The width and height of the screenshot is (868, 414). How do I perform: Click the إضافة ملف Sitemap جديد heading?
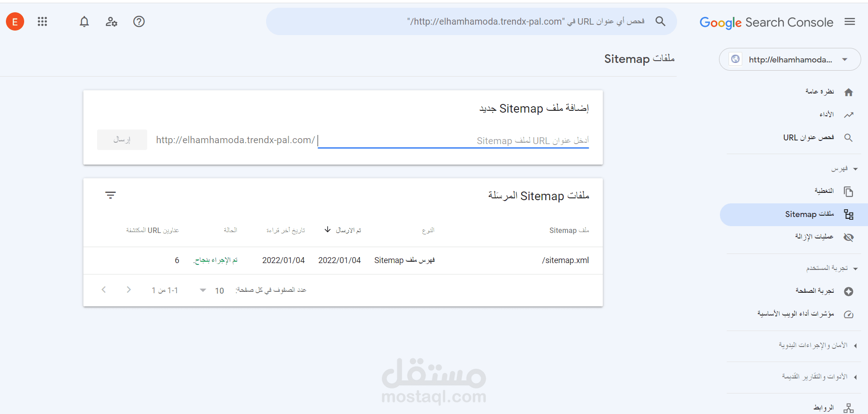pos(534,108)
